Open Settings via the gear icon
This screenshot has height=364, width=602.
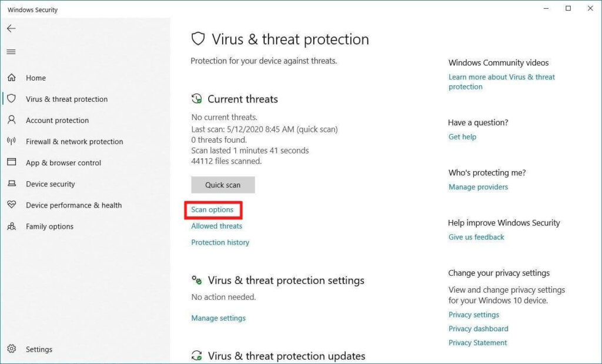click(11, 349)
